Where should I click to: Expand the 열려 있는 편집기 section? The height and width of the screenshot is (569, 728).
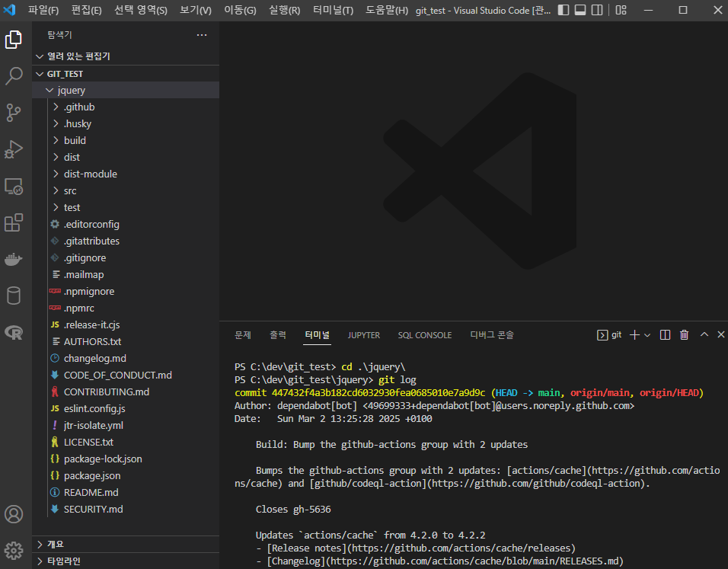[x=126, y=56]
